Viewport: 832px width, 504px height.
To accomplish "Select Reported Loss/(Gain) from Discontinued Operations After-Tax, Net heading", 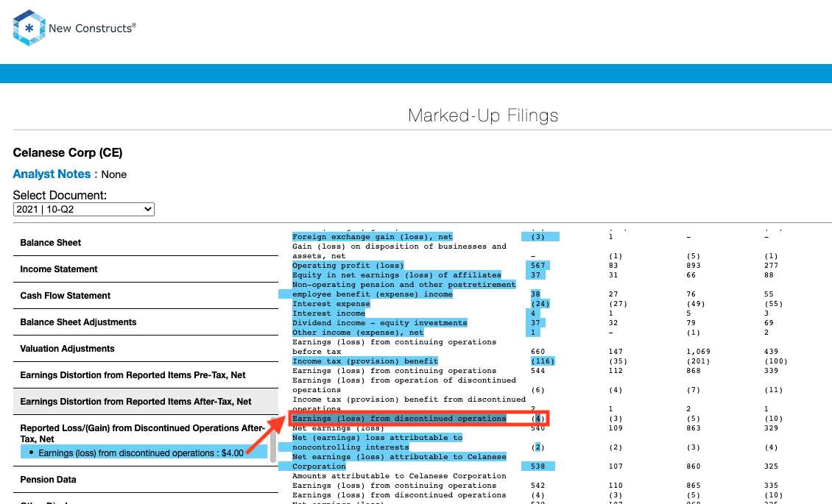I will tap(142, 433).
